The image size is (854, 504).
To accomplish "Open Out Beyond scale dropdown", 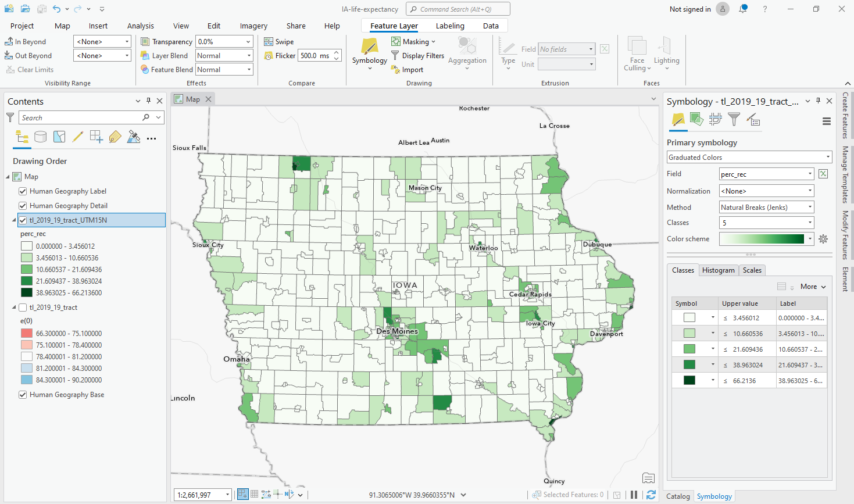I will click(x=102, y=56).
